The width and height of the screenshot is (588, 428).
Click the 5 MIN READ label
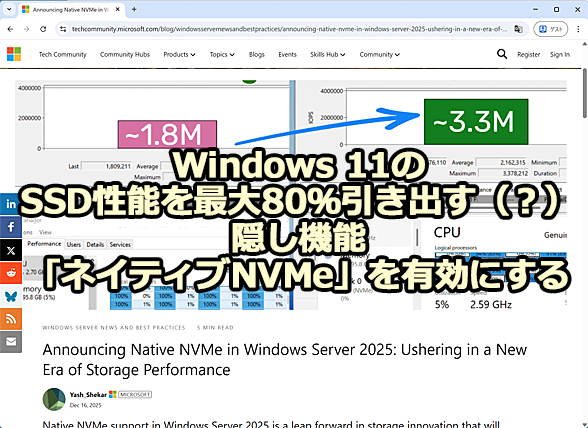pyautogui.click(x=215, y=327)
